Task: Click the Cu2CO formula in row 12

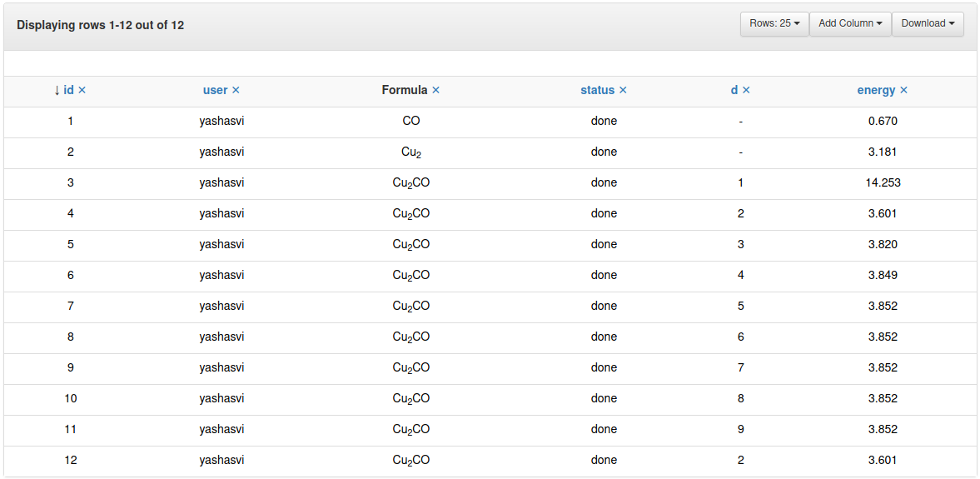Action: pos(411,460)
